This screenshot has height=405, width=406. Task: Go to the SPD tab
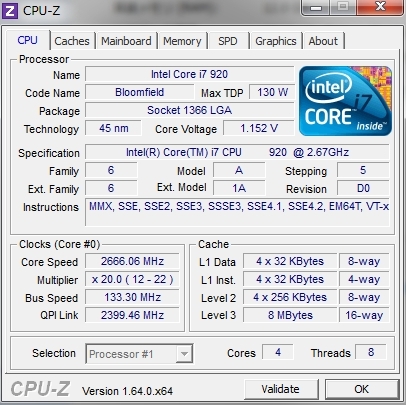click(228, 41)
